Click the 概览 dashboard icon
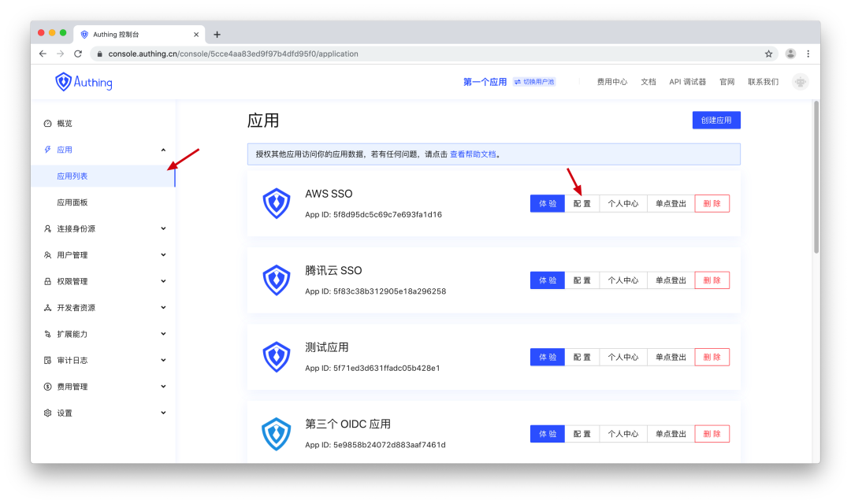This screenshot has width=851, height=504. [48, 124]
